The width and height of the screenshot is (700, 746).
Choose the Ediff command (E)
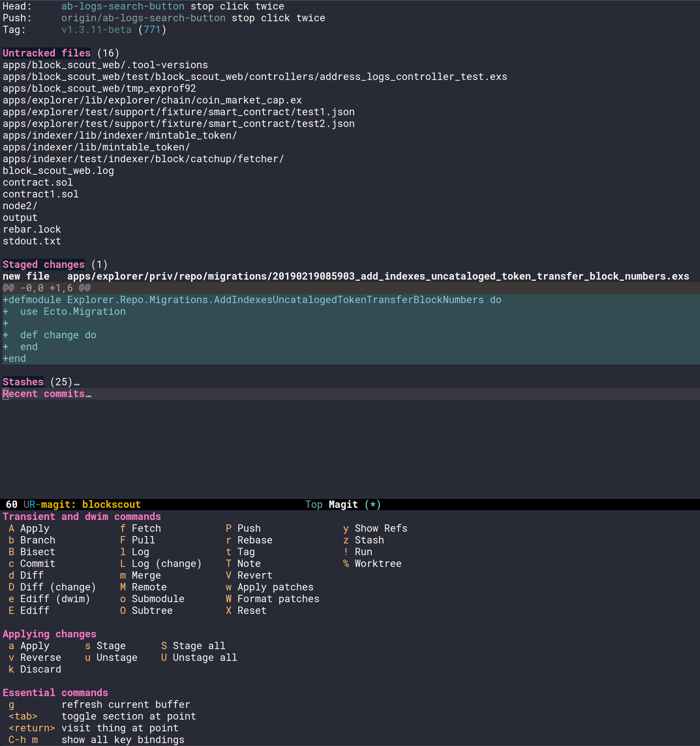29,611
